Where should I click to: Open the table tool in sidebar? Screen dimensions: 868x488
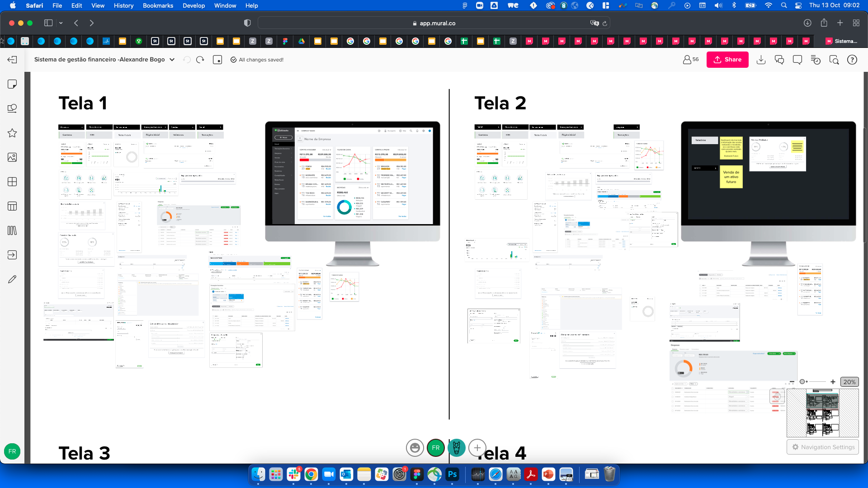(12, 206)
